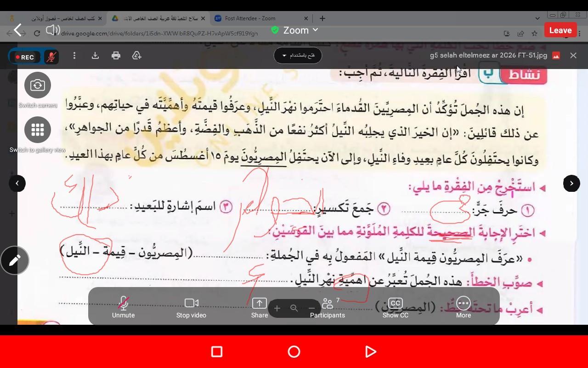
Task: Open the More options menu
Action: (464, 307)
